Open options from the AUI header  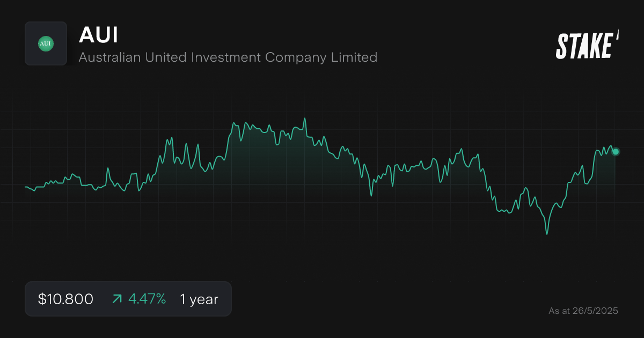coord(99,35)
